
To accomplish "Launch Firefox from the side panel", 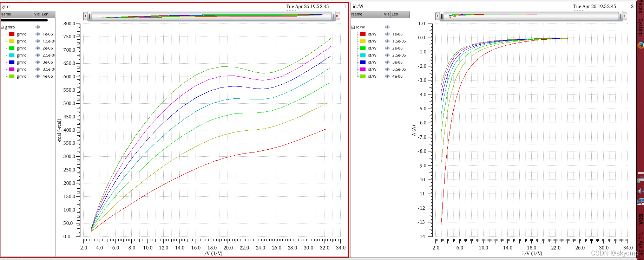I will coord(640,45).
